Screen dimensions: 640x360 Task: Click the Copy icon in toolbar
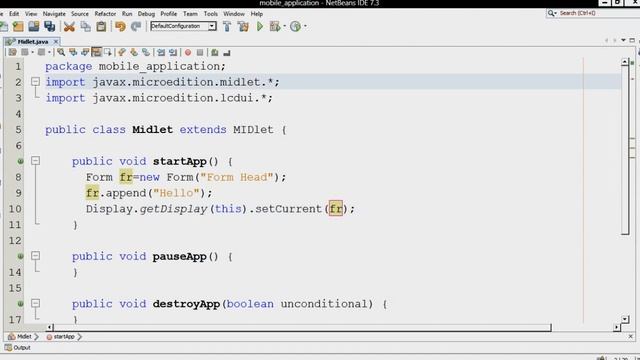tap(85, 27)
